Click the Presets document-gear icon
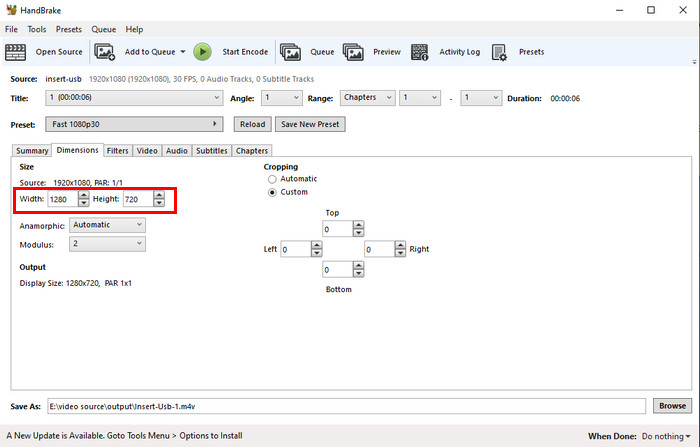Screen dimensions: 700x447 (x=499, y=52)
